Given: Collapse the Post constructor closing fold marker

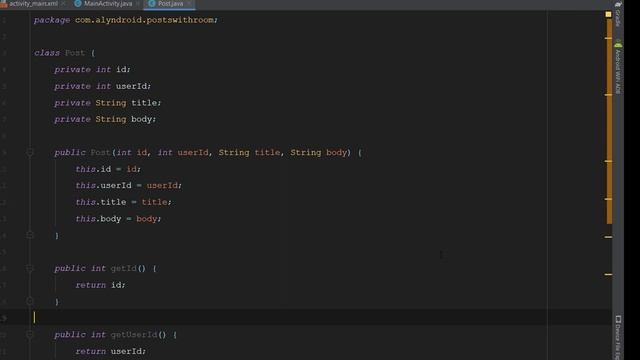Looking at the screenshot, I should pos(30,235).
